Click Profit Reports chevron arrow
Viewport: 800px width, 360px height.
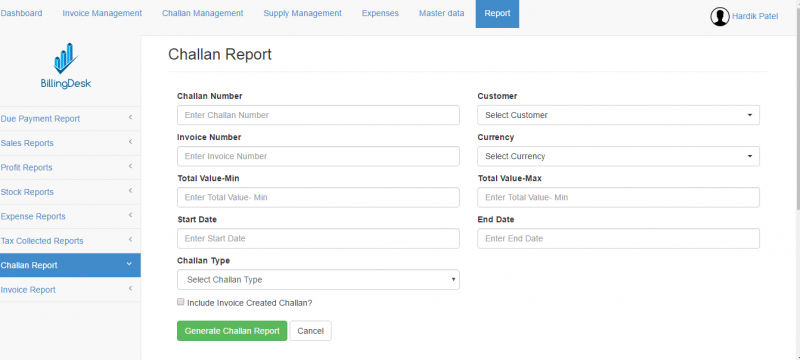tap(130, 167)
